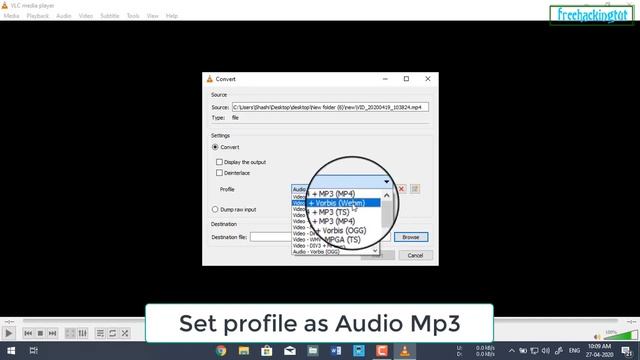This screenshot has height=360, width=640.
Task: Open Mail app from taskbar
Action: pyautogui.click(x=290, y=351)
